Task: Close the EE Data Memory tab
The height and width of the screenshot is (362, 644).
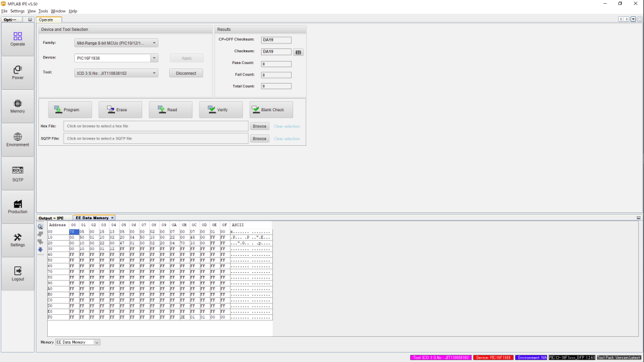Action: [112, 218]
